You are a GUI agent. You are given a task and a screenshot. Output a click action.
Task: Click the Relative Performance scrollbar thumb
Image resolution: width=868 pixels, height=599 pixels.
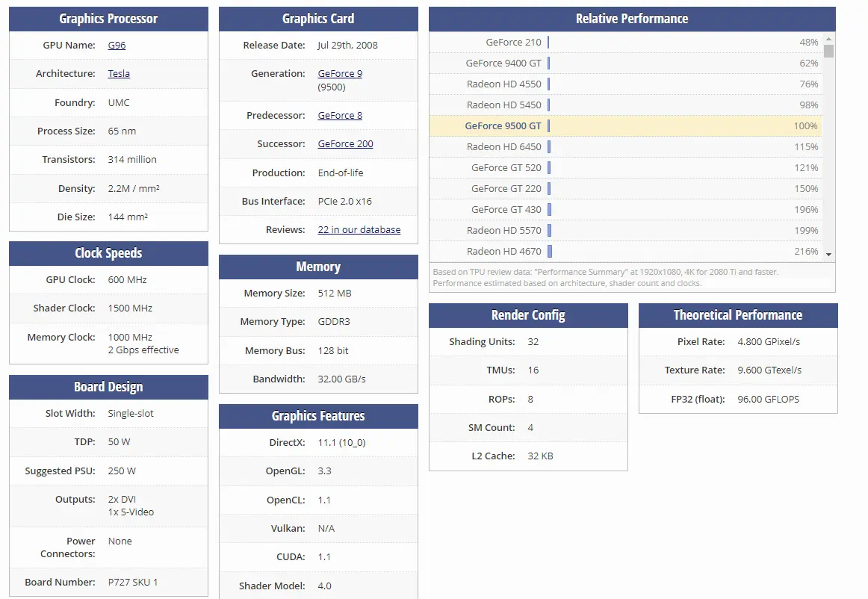pyautogui.click(x=828, y=51)
